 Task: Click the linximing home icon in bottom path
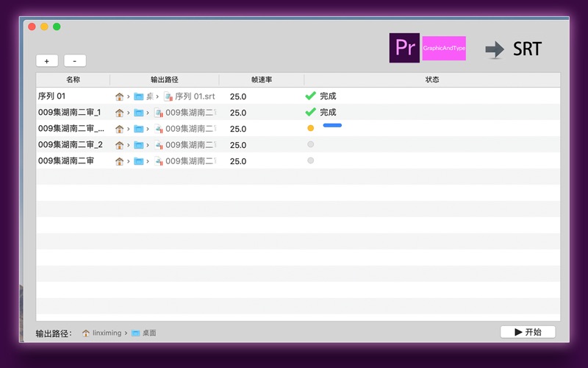coord(86,333)
